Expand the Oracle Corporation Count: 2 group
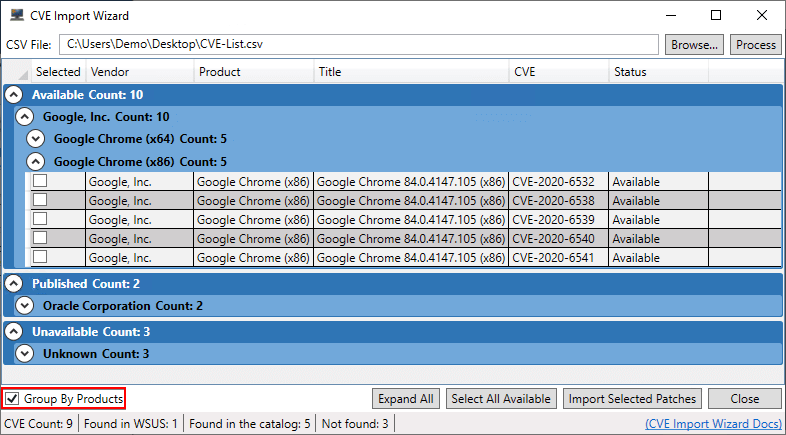Image resolution: width=786 pixels, height=435 pixels. [25, 306]
